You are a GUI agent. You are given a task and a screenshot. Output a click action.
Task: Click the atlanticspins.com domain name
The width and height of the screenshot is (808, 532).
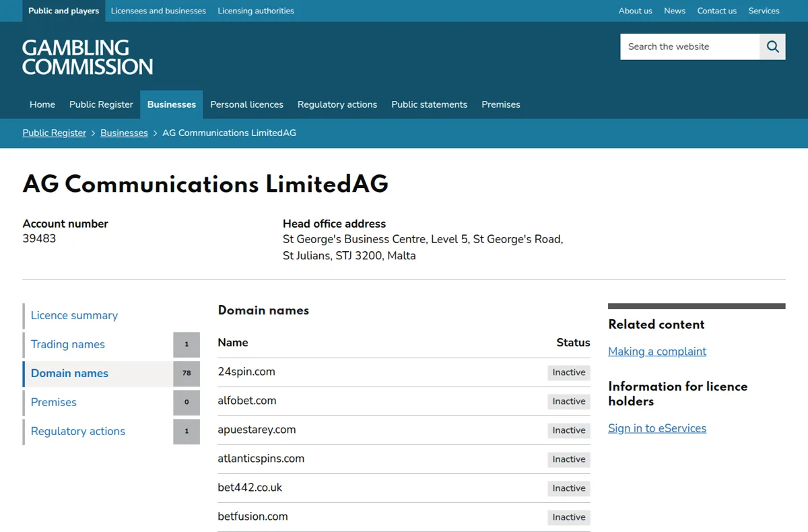[261, 459]
